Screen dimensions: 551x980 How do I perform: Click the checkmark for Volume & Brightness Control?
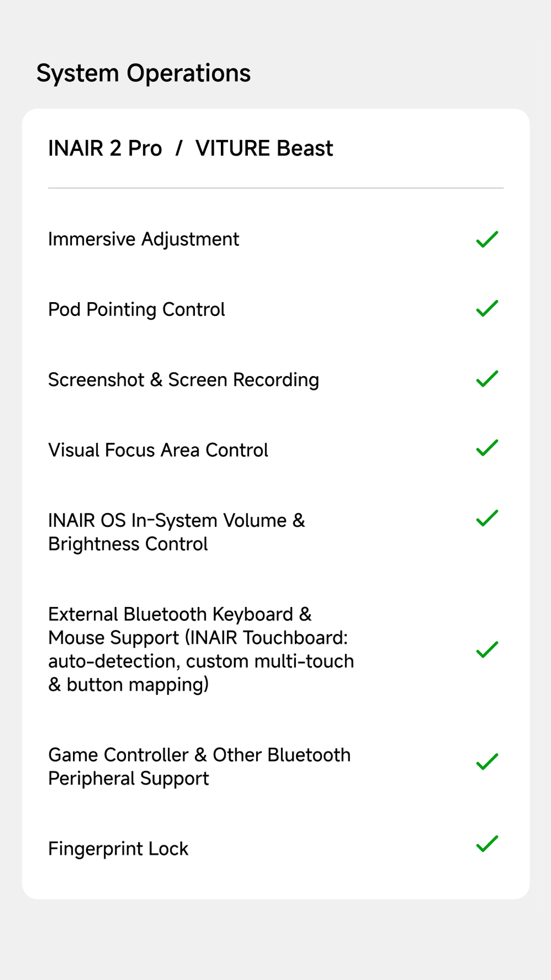(487, 518)
